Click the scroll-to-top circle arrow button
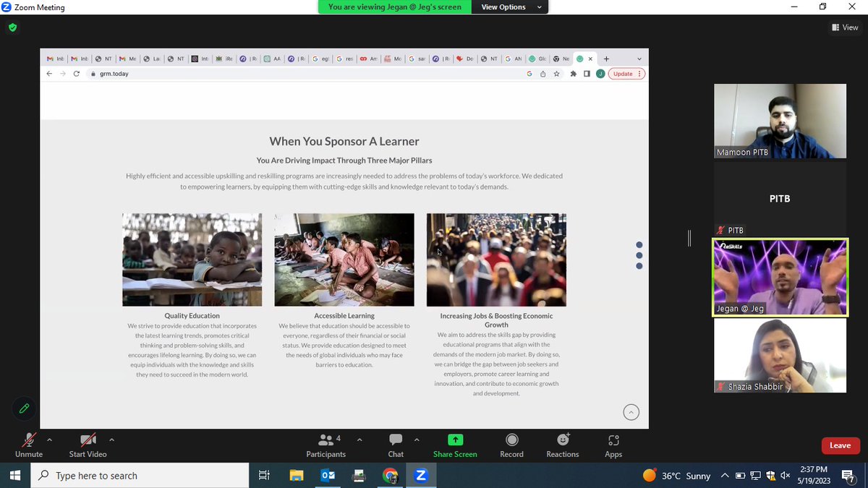Screen dimensions: 868x488 pyautogui.click(x=631, y=412)
